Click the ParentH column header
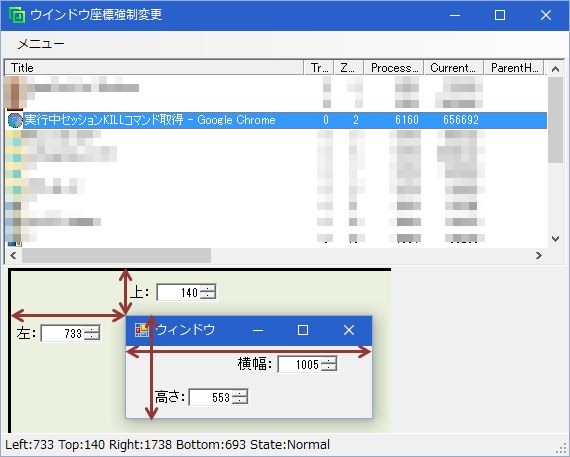570x457 pixels. pyautogui.click(x=514, y=68)
